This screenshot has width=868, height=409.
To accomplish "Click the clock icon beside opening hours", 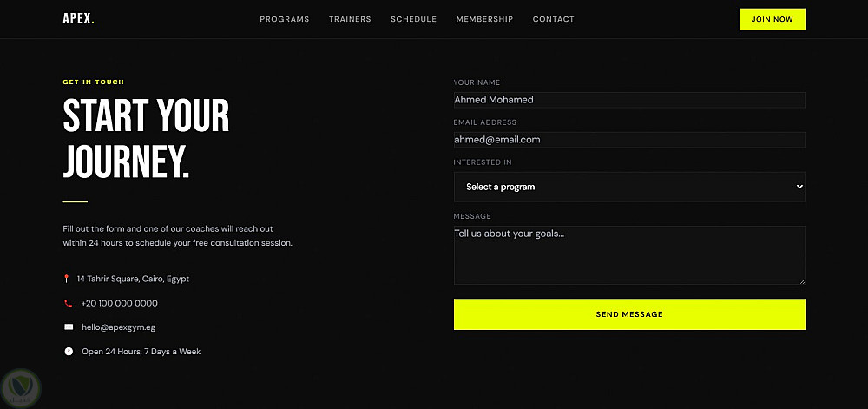I will point(69,352).
